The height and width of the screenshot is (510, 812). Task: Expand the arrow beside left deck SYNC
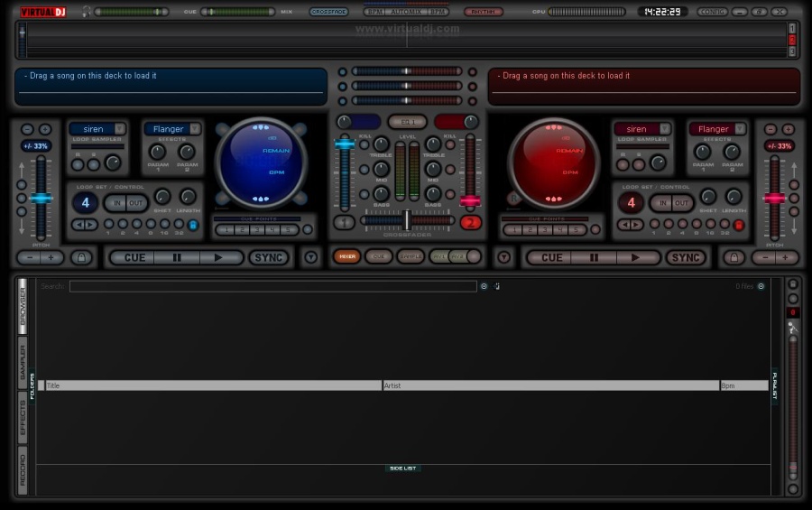tap(310, 257)
